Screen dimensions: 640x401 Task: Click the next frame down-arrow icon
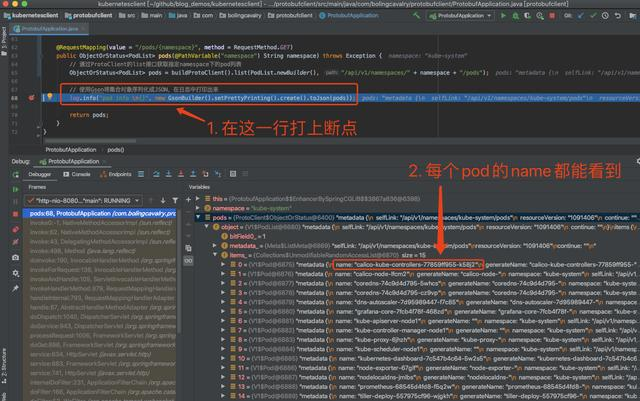tap(163, 200)
